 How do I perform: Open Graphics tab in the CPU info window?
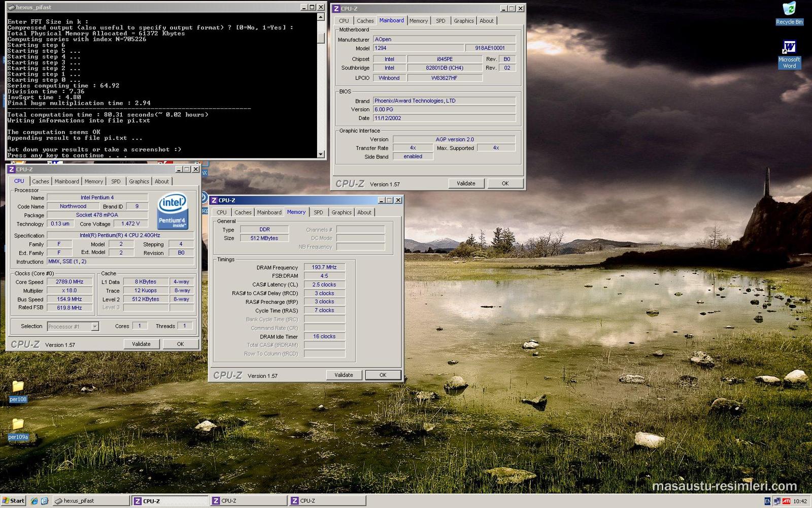[x=139, y=181]
